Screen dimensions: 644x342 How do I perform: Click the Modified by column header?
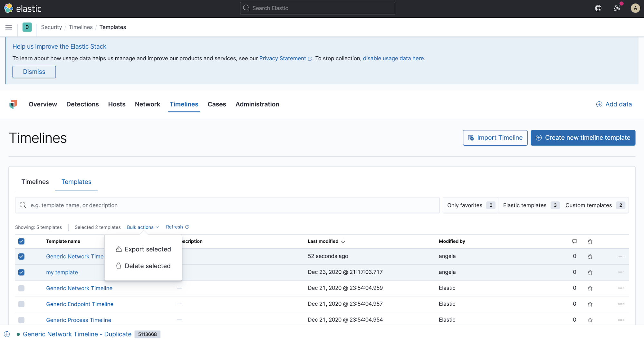[x=452, y=242]
